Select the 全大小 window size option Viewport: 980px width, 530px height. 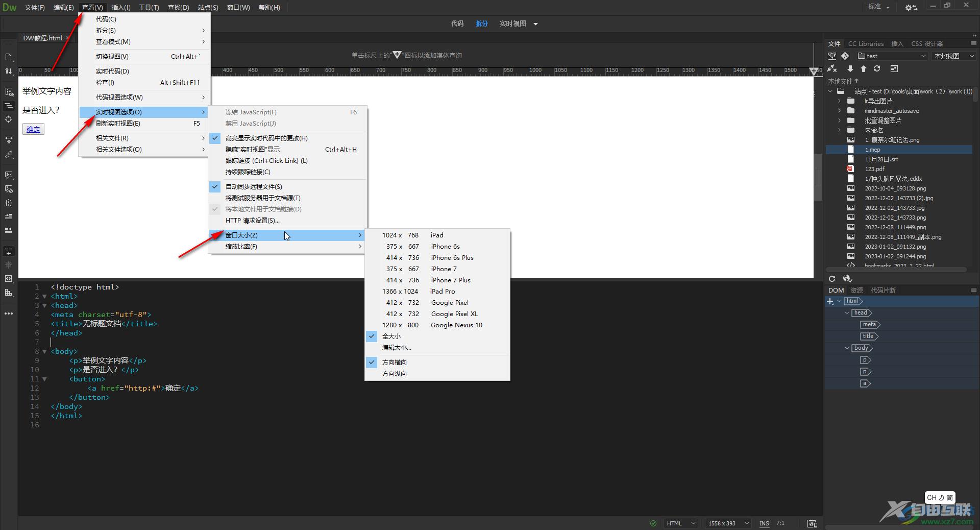click(x=437, y=336)
